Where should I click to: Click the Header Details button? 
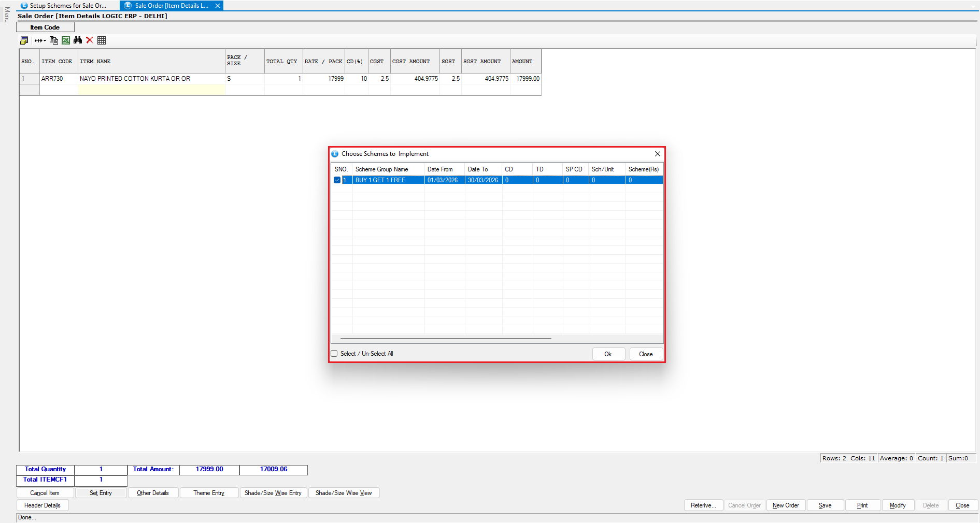coord(42,505)
